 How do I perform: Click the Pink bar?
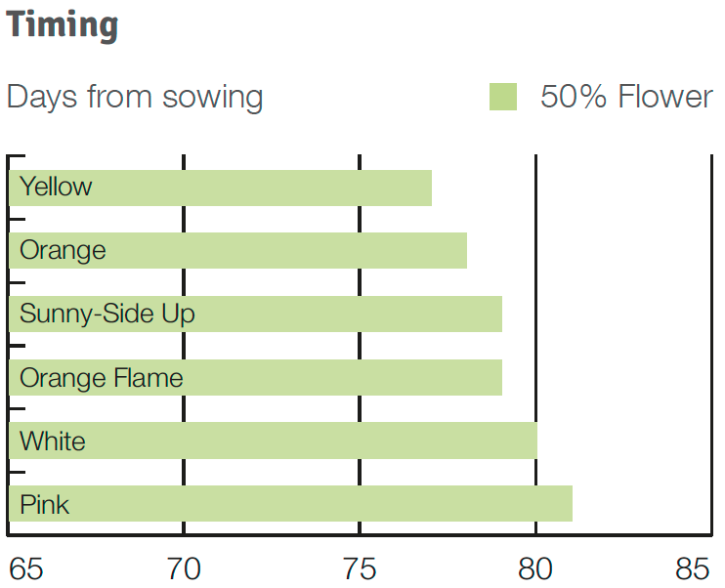291,503
